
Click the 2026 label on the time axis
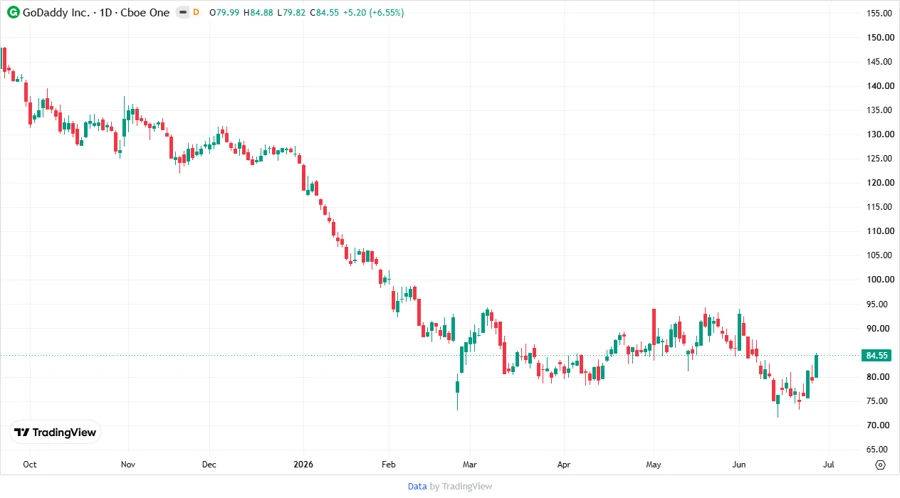(303, 464)
